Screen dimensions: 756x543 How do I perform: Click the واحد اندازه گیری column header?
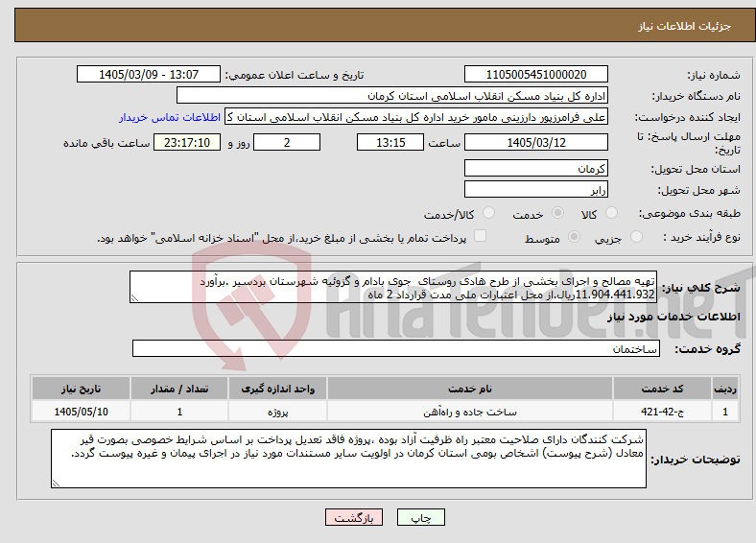coord(277,389)
